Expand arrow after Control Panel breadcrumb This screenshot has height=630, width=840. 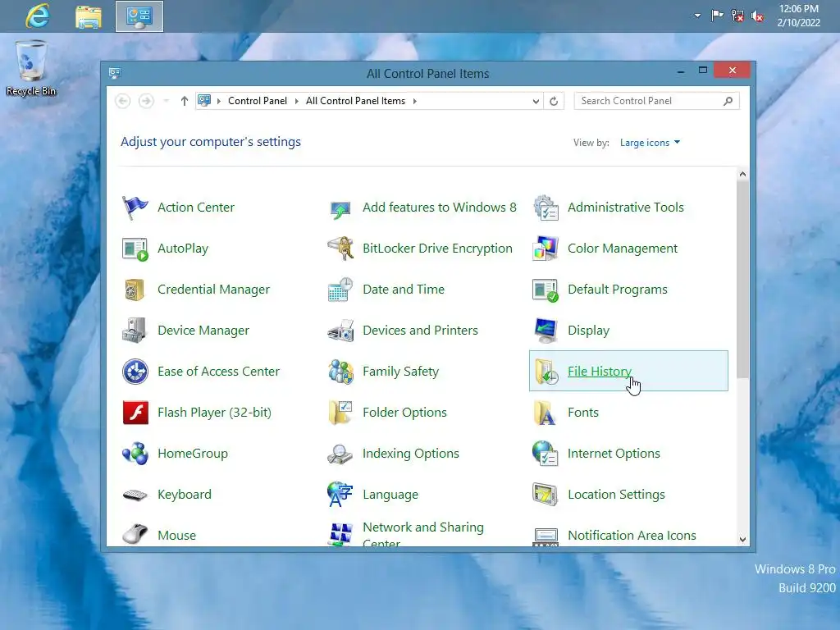pos(296,101)
